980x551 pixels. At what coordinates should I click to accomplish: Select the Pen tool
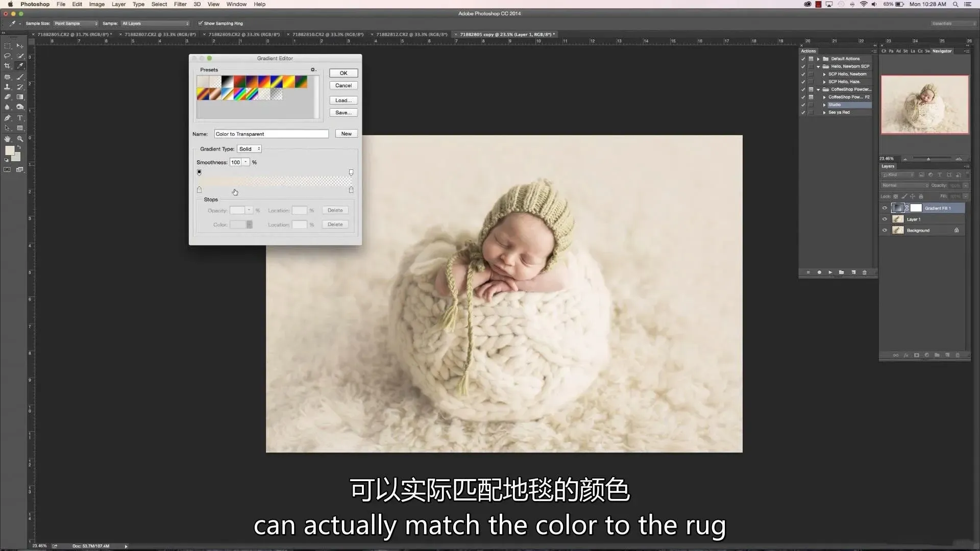click(x=7, y=118)
